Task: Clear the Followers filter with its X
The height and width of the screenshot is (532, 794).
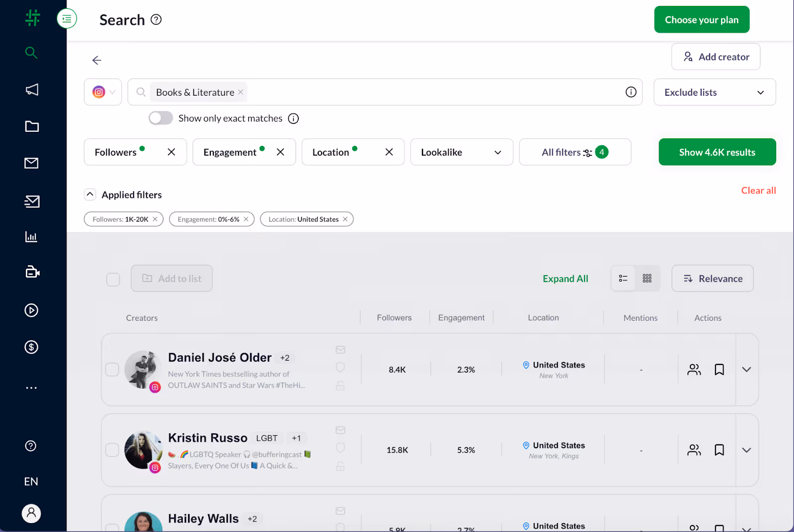Action: point(172,152)
